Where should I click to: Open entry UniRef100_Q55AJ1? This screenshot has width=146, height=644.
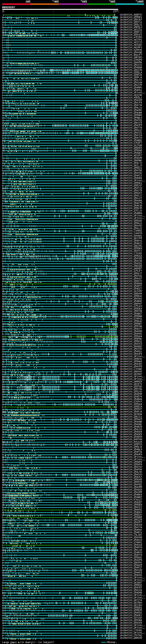coord(131,223)
